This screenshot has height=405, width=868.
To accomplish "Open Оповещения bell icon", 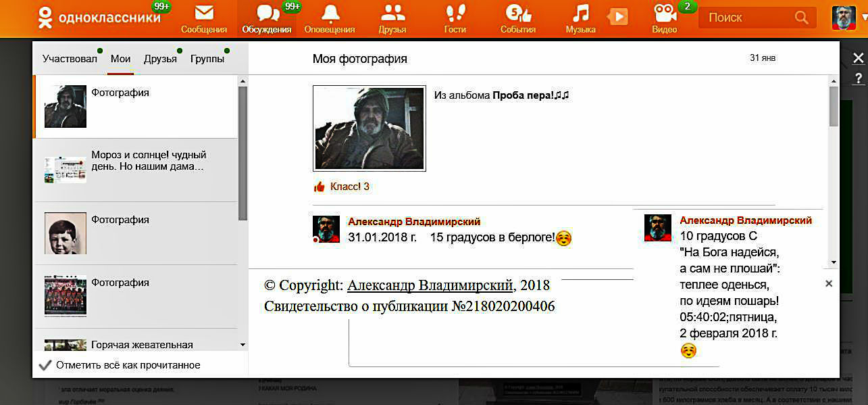I will (x=330, y=14).
